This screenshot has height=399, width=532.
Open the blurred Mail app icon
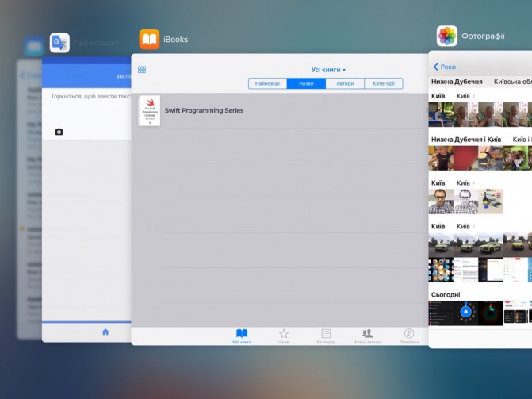click(x=34, y=45)
